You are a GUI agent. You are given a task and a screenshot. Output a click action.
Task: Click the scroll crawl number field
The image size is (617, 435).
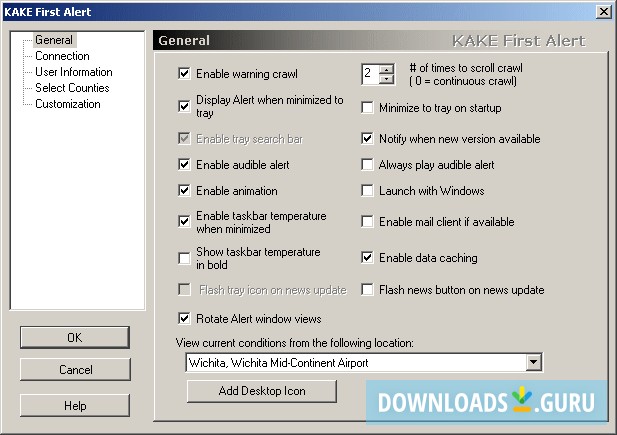(x=371, y=74)
